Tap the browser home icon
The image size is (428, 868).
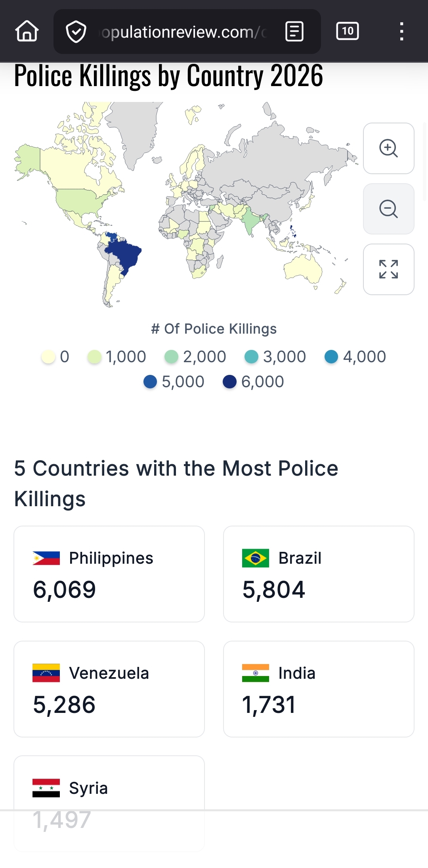click(x=27, y=31)
